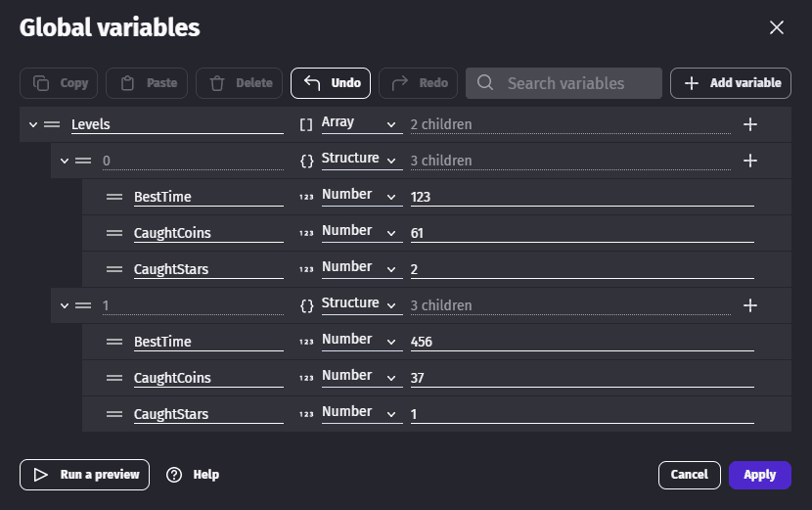812x510 pixels.
Task: Open the Structure type dropdown for item 0
Action: click(358, 161)
